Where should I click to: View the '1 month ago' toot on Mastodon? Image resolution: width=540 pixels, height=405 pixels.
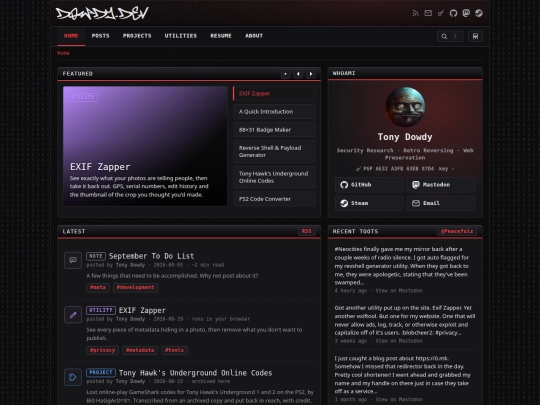(399, 399)
